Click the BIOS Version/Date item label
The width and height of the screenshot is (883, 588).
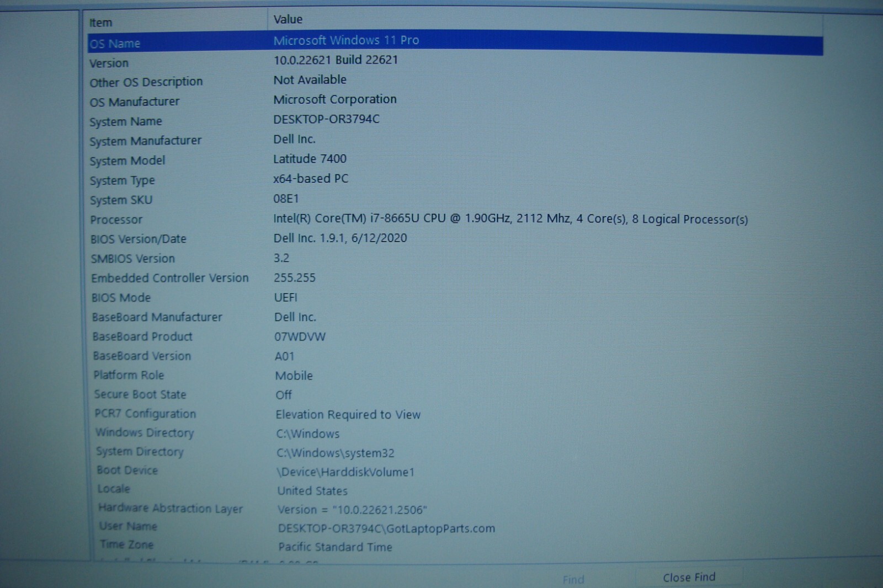point(139,239)
